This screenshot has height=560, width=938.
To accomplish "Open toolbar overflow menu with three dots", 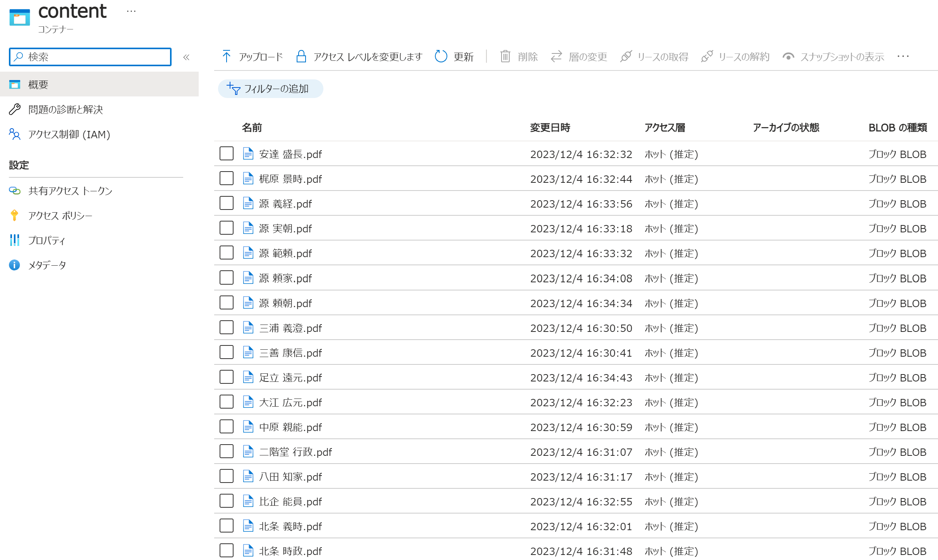I will coord(903,57).
